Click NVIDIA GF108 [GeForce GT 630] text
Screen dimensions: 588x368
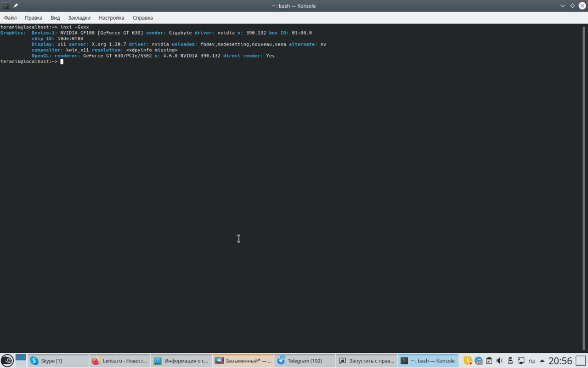pos(102,33)
